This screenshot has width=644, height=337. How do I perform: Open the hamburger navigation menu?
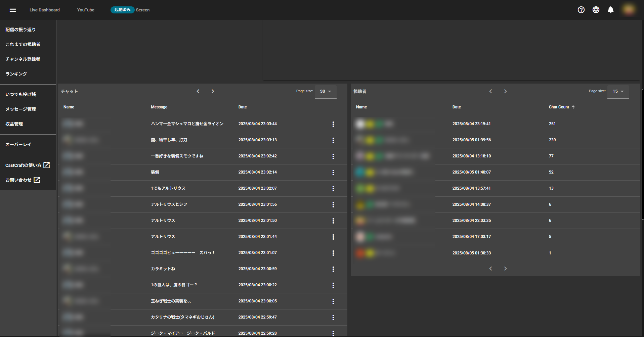[13, 10]
